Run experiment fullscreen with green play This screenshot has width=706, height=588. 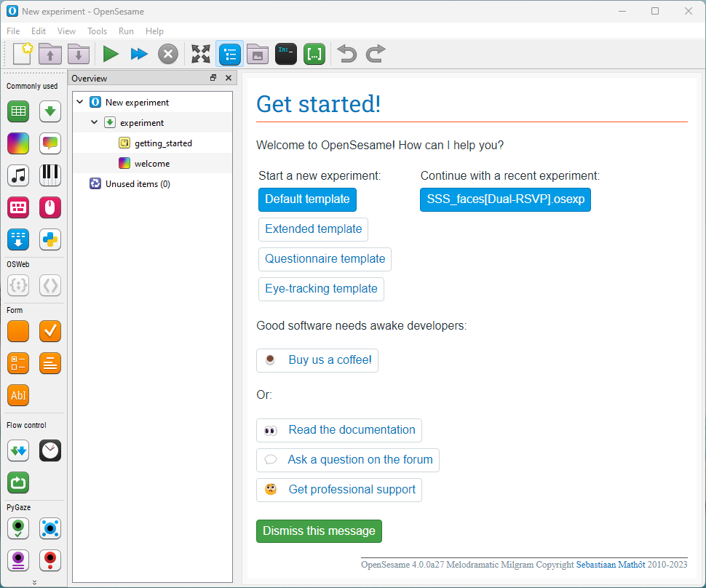coord(111,54)
